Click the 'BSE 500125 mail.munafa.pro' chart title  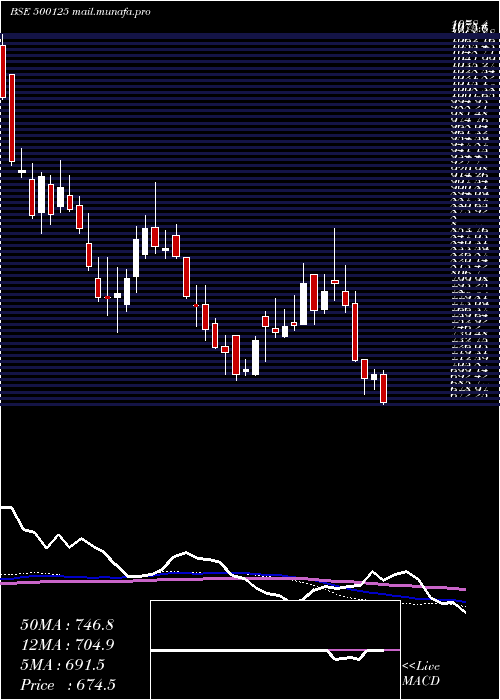[80, 12]
